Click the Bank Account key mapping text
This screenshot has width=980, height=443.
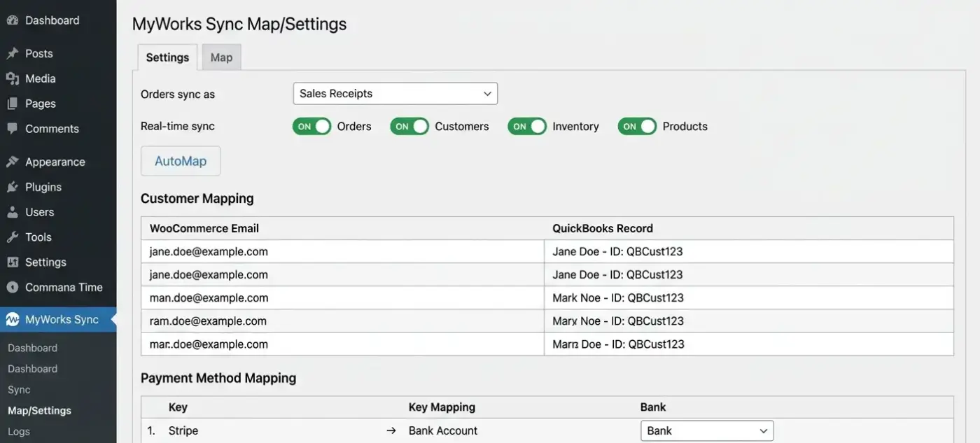pyautogui.click(x=443, y=431)
